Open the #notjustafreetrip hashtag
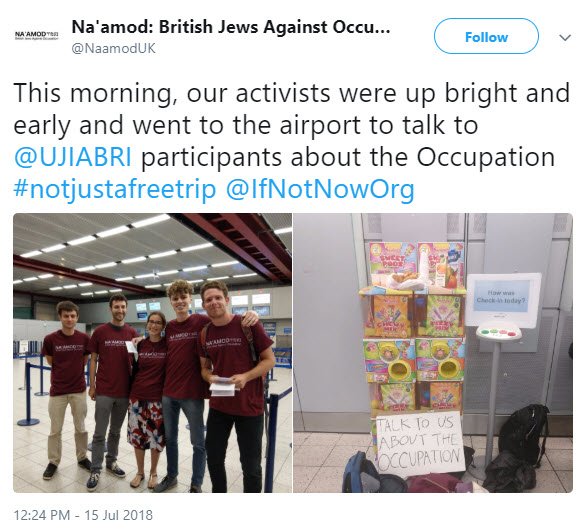Screen dimensions: 584x530 pyautogui.click(x=114, y=189)
